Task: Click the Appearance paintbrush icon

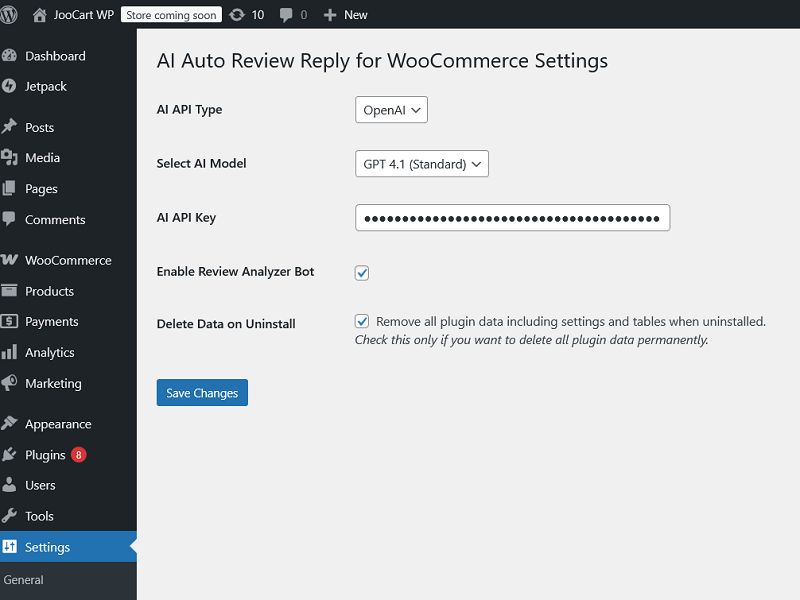Action: click(x=10, y=424)
